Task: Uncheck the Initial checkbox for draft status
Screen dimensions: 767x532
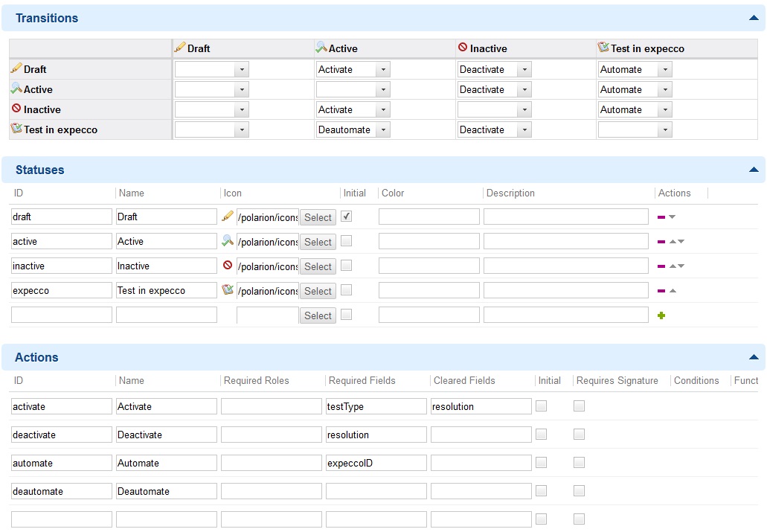Action: 347,217
